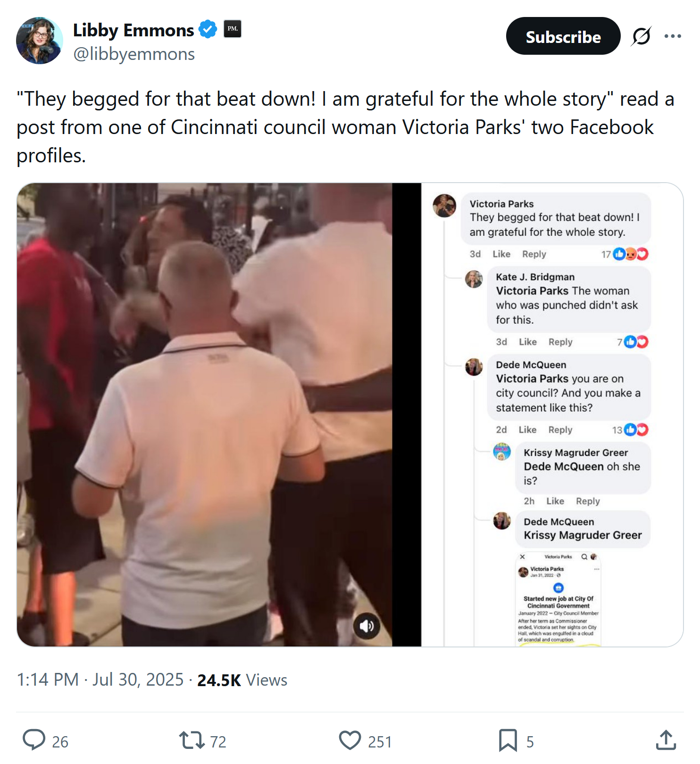700x764 pixels.
Task: Like the post with heart icon
Action: coord(350,740)
